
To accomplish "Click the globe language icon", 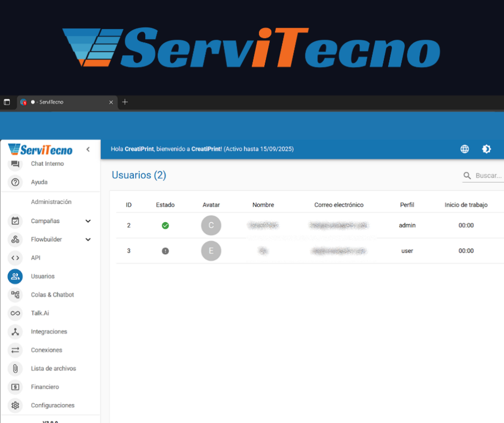I will [465, 149].
